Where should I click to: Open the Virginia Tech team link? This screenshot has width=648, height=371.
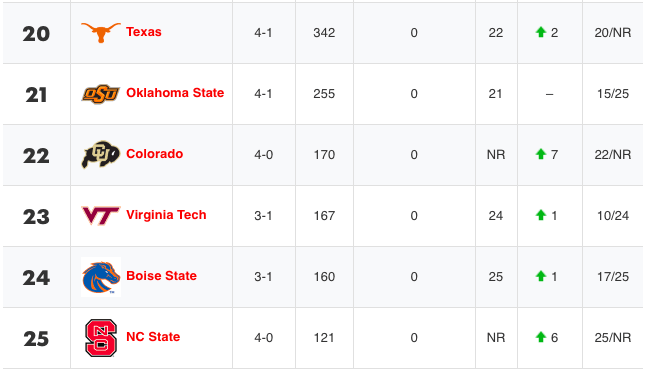click(x=166, y=215)
